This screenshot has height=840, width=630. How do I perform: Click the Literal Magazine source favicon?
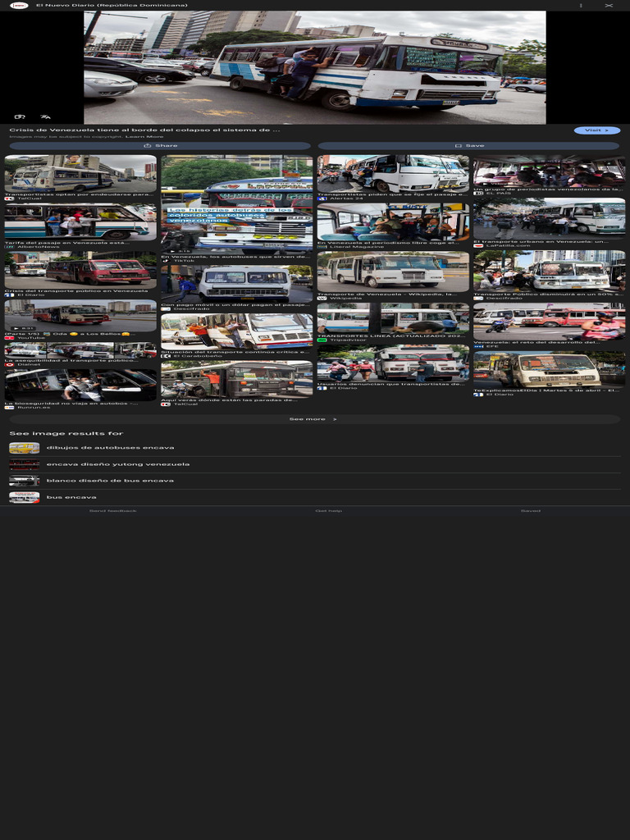click(322, 247)
